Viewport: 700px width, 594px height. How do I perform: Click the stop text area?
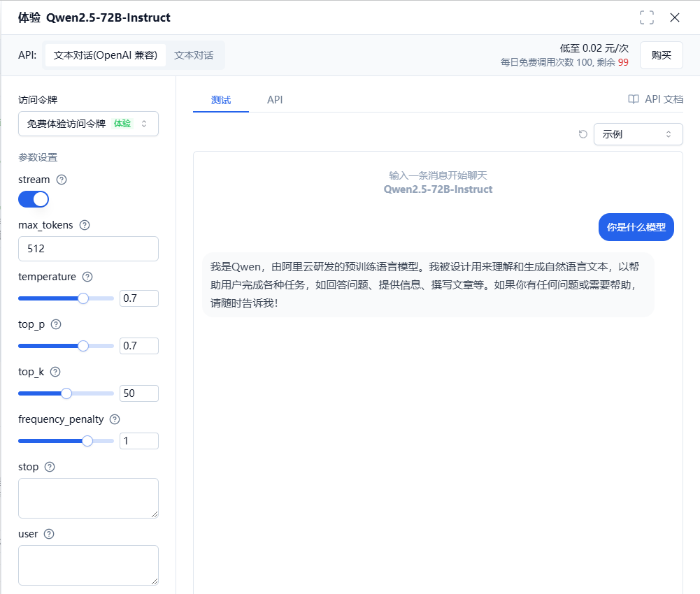pos(88,498)
